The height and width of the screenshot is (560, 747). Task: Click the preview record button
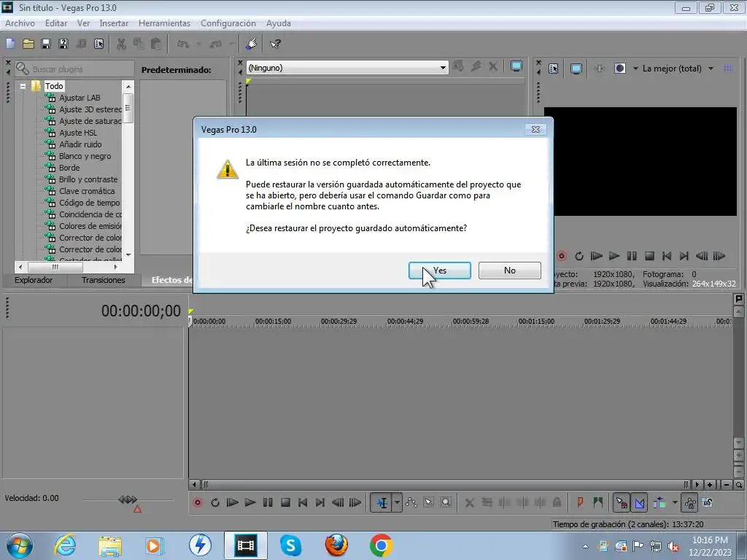point(562,256)
